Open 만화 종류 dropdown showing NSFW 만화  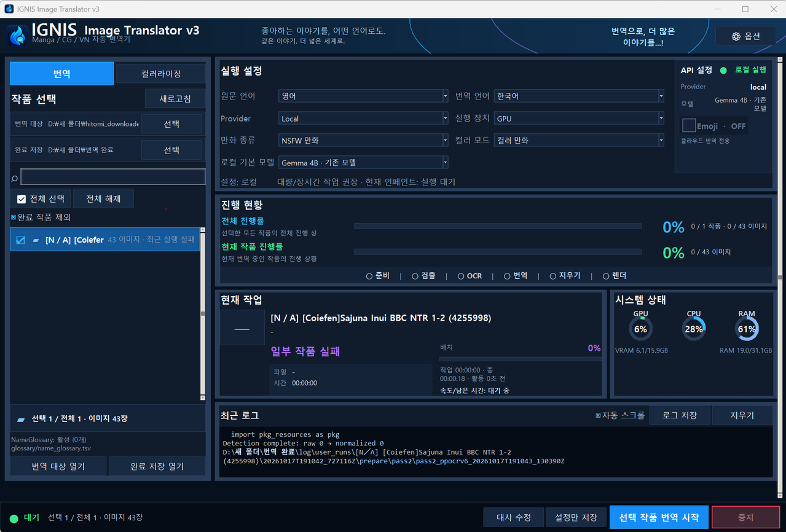[x=363, y=141]
